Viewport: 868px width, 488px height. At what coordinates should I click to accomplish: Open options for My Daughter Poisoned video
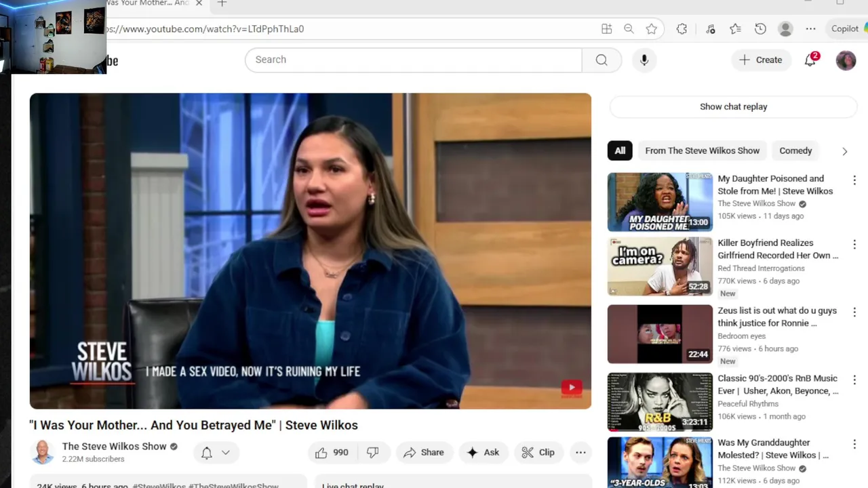coord(854,180)
